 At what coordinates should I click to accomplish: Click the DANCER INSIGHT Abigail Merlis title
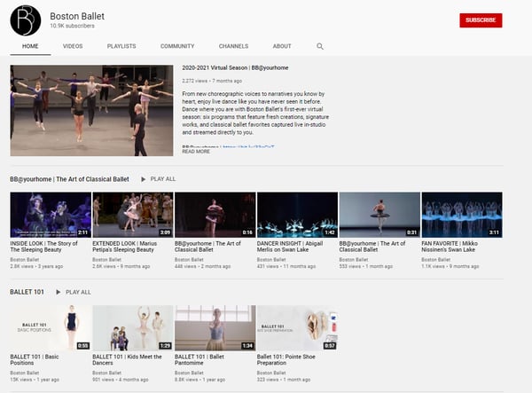tap(290, 247)
